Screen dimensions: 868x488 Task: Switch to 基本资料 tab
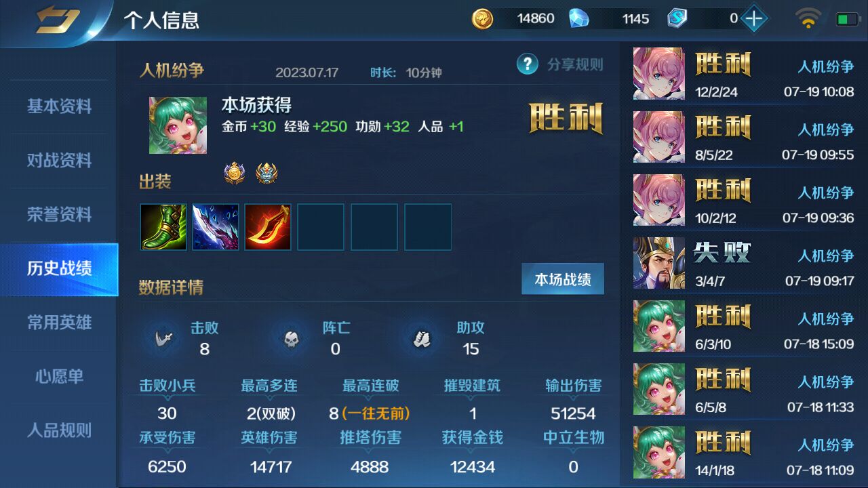pyautogui.click(x=59, y=106)
